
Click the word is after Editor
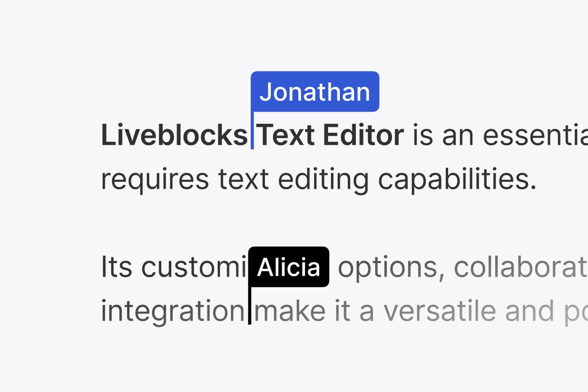(x=423, y=135)
